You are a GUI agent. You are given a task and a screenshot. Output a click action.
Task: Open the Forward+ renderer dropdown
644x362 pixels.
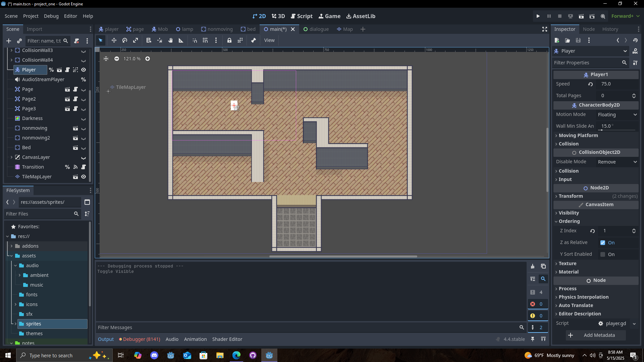coord(625,16)
